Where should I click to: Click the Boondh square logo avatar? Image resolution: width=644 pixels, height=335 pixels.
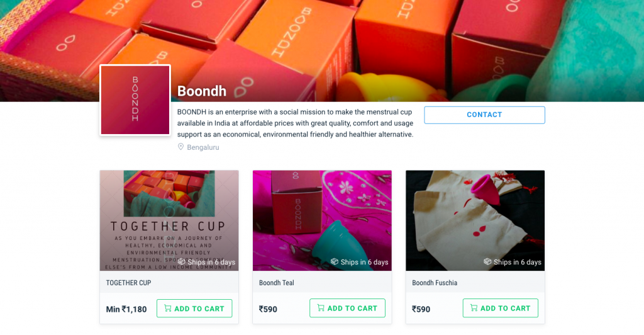click(x=135, y=100)
